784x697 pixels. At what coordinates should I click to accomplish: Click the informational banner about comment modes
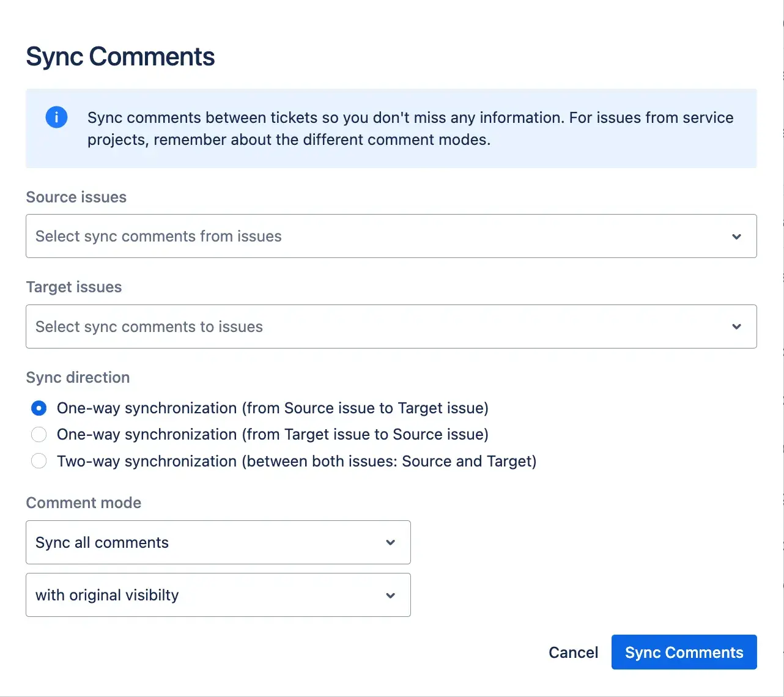391,128
